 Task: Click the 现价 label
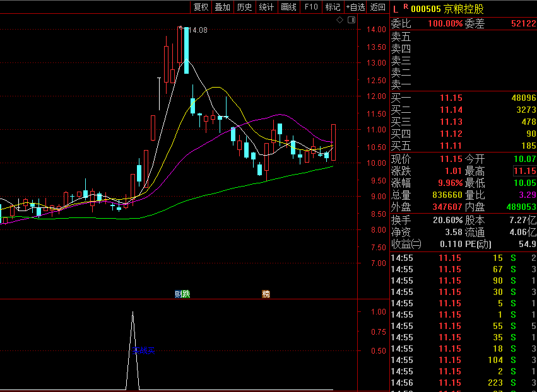401,159
